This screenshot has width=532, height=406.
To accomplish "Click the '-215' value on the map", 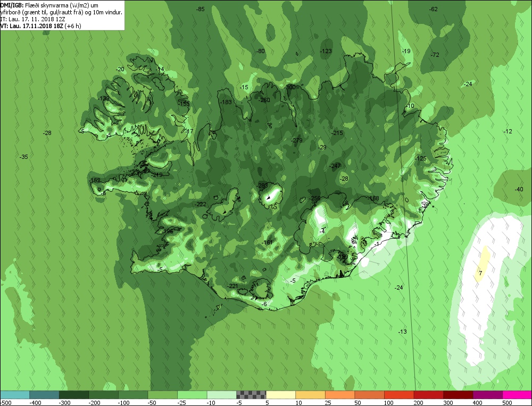I will 337,133.
